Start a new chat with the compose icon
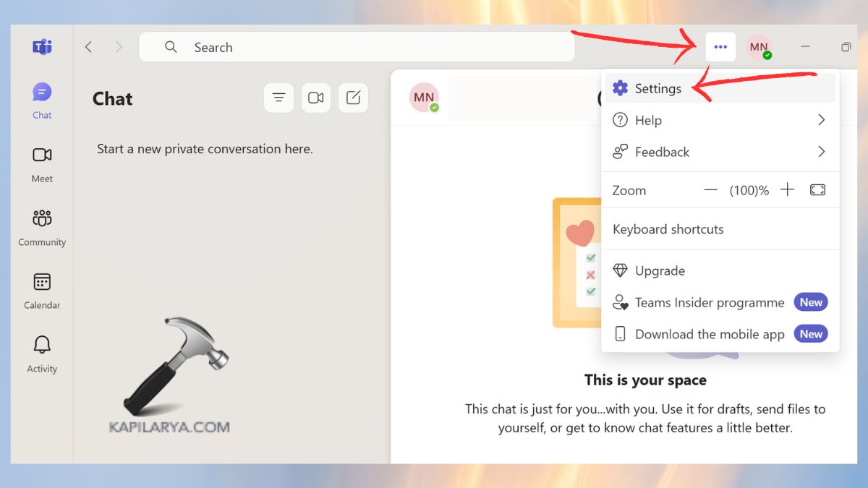This screenshot has width=868, height=488. coord(353,98)
